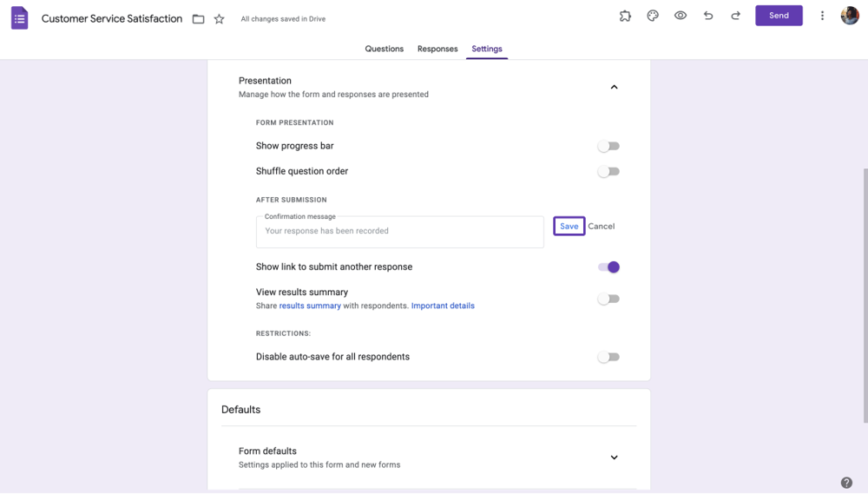Save the confirmation message
Screen dimensions: 868x494
pos(569,226)
